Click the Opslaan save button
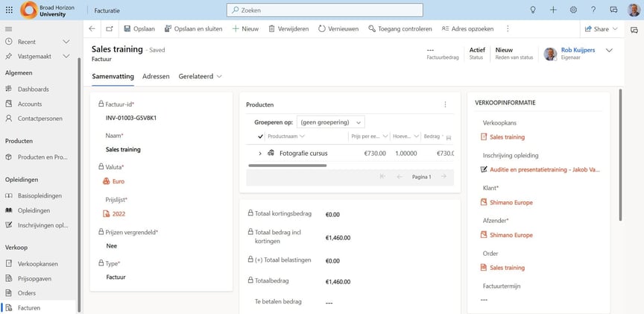Screen dimensions: 644x314 pyautogui.click(x=139, y=29)
